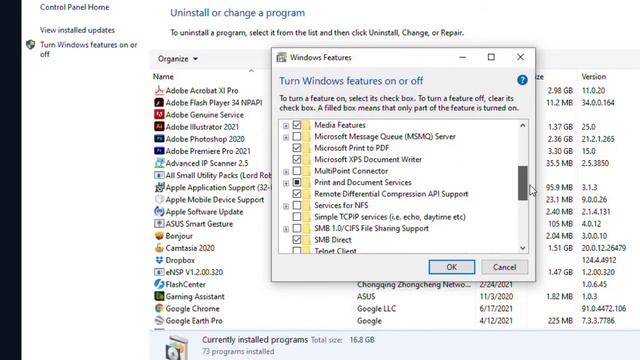The image size is (640, 360).
Task: Enable Microsoft Message Queue (MSMQ) Server checkbox
Action: click(x=297, y=136)
